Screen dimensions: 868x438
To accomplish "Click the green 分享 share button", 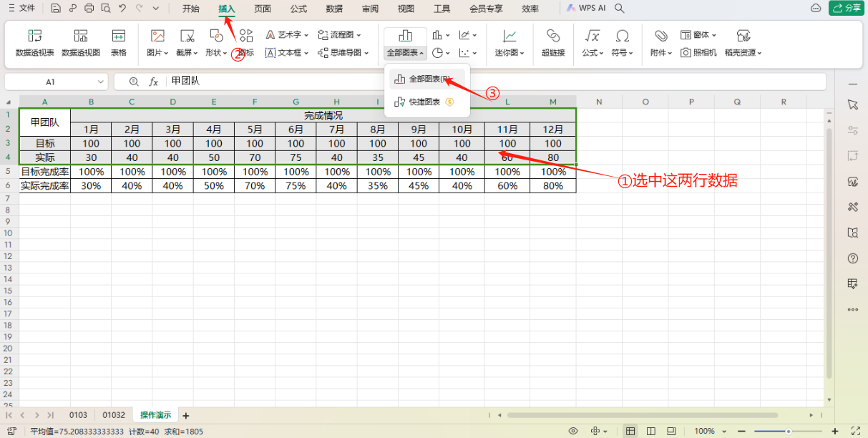I will click(847, 8).
